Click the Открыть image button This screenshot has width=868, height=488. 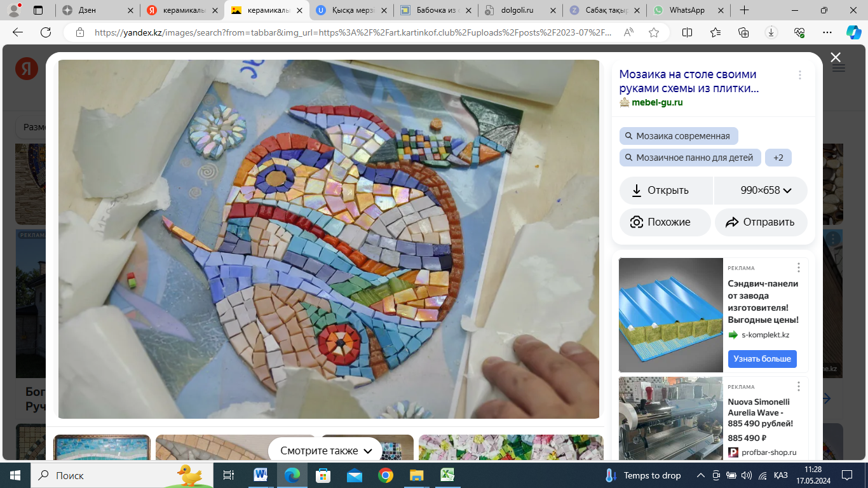click(x=667, y=191)
